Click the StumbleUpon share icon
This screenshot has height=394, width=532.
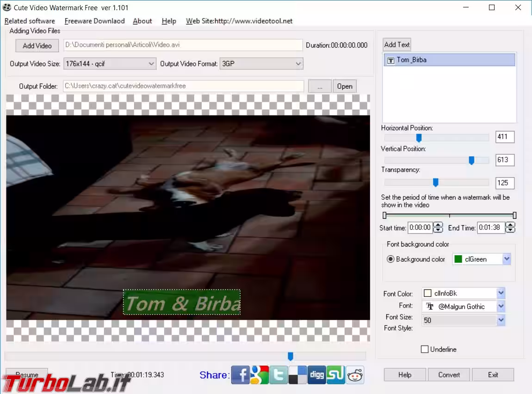(336, 375)
